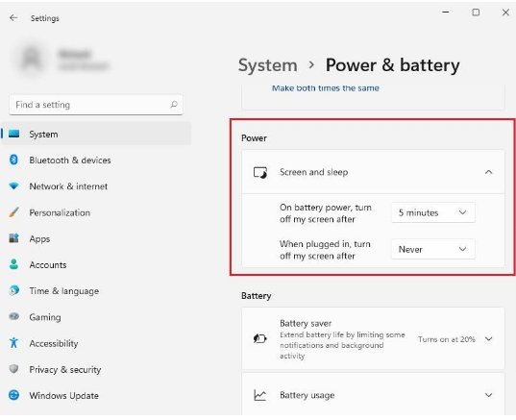Open the plugged-in screen-off Never dropdown

(432, 249)
